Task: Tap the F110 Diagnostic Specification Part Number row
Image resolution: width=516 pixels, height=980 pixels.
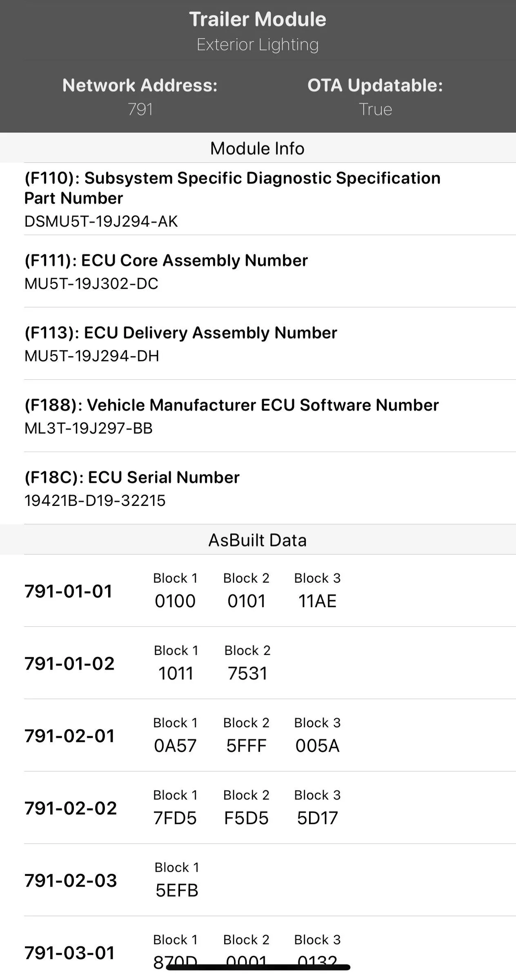Action: 233,199
